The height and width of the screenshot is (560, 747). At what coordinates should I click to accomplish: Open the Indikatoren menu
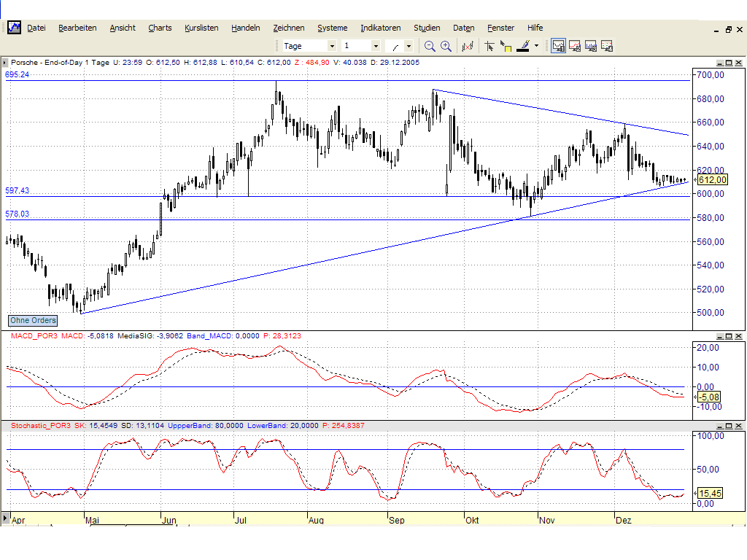[380, 28]
